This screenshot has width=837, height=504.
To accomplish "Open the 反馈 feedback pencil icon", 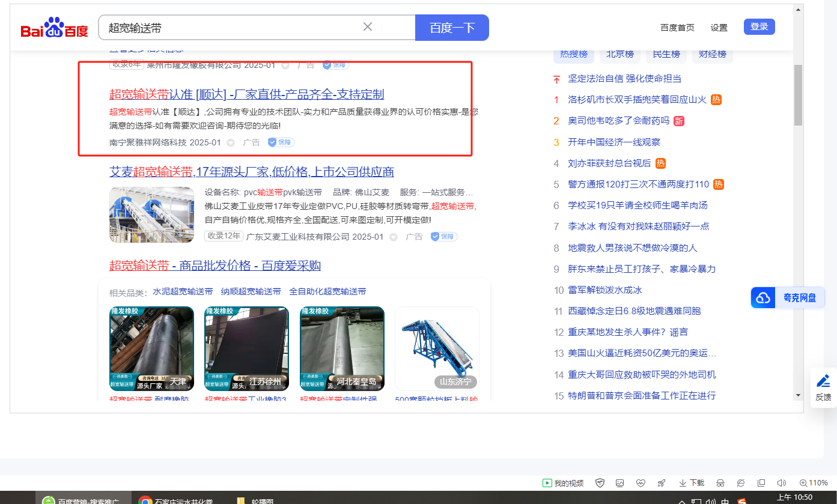I will (823, 387).
